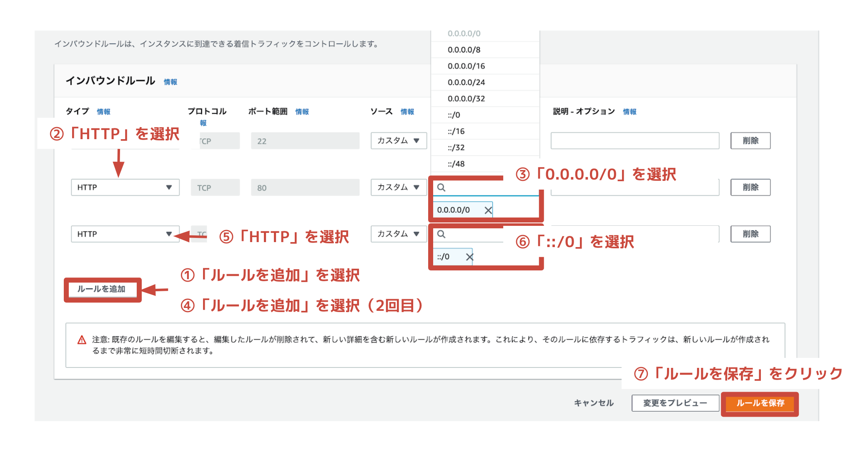
Task: Click warning triangle icon in notice box
Action: pyautogui.click(x=82, y=340)
